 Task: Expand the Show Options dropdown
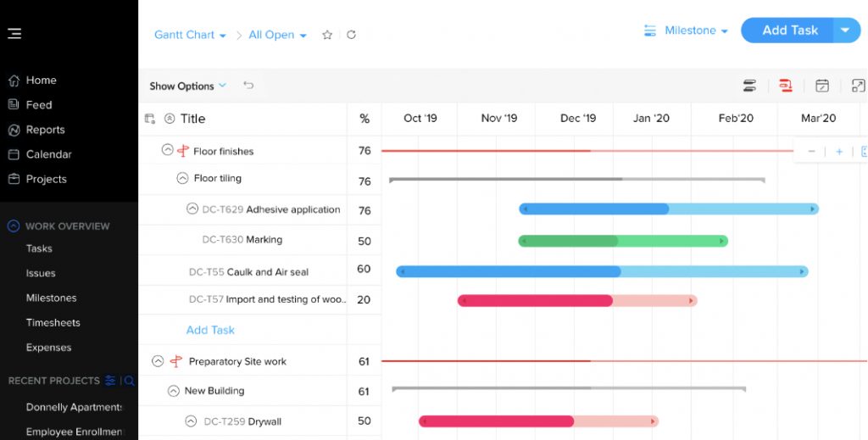(x=187, y=86)
